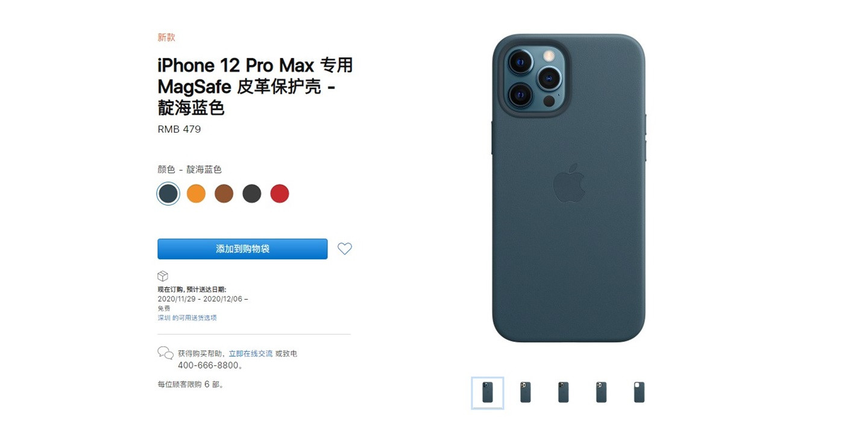Screen dimensions: 868x424
Task: Select the first product thumbnail
Action: click(x=488, y=393)
